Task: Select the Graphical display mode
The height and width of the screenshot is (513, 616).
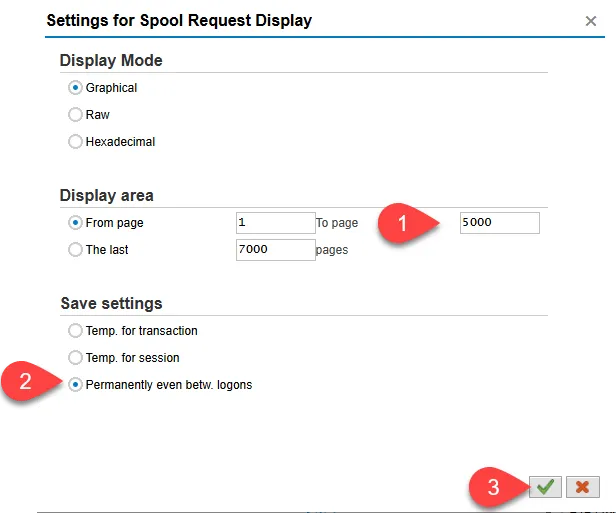Action: tap(75, 88)
